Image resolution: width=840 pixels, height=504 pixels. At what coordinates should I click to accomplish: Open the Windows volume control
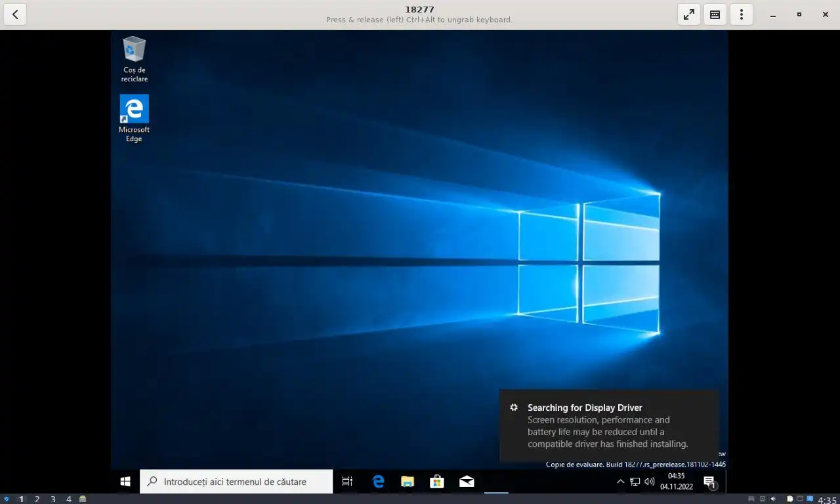tap(650, 482)
